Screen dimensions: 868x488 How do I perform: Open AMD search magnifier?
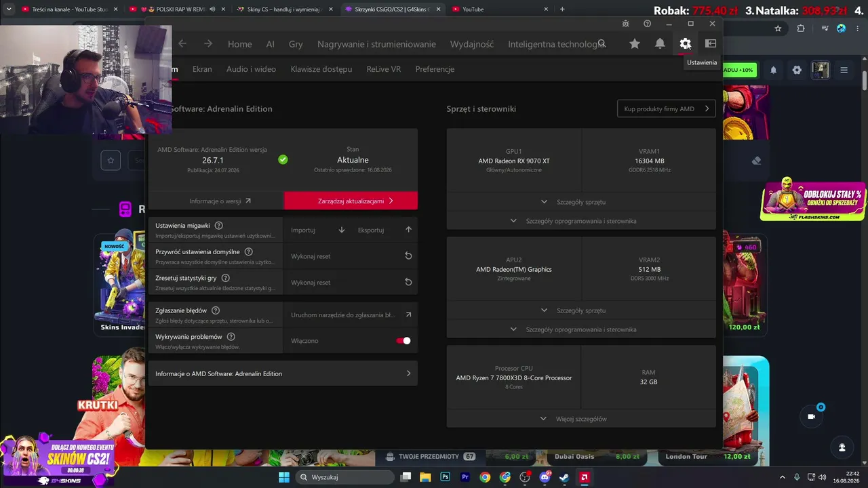[x=601, y=43]
